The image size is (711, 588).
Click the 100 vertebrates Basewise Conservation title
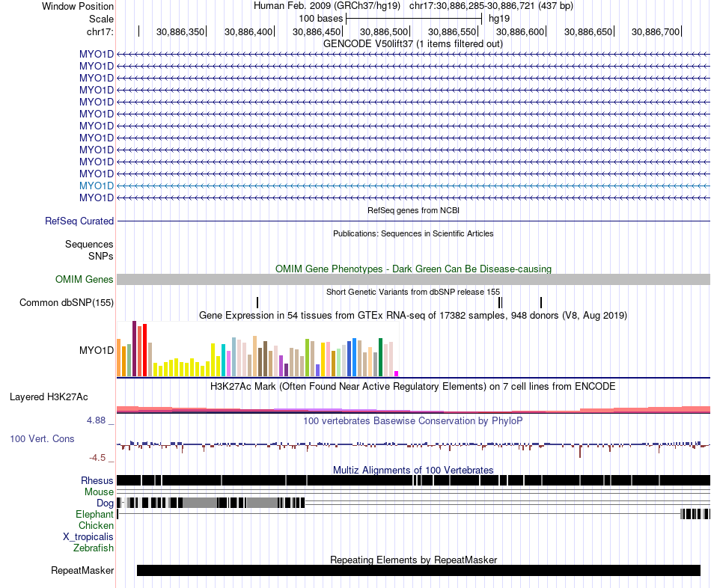[x=413, y=420]
